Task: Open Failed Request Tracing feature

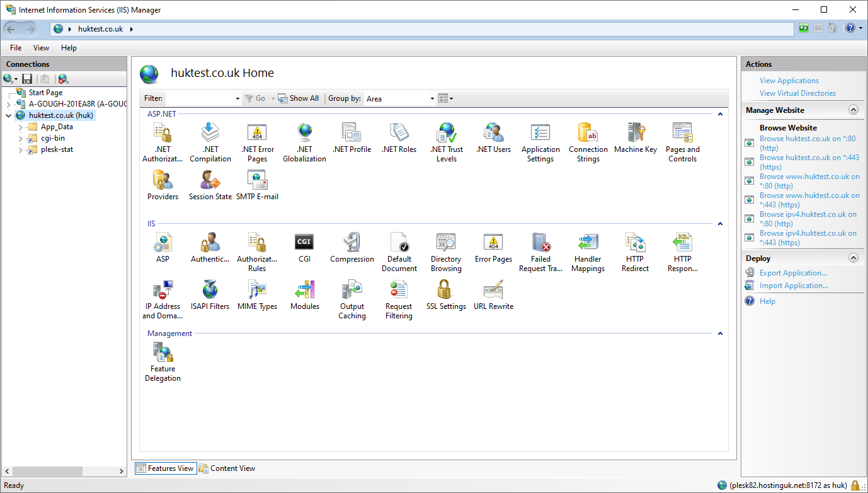Action: click(x=540, y=252)
